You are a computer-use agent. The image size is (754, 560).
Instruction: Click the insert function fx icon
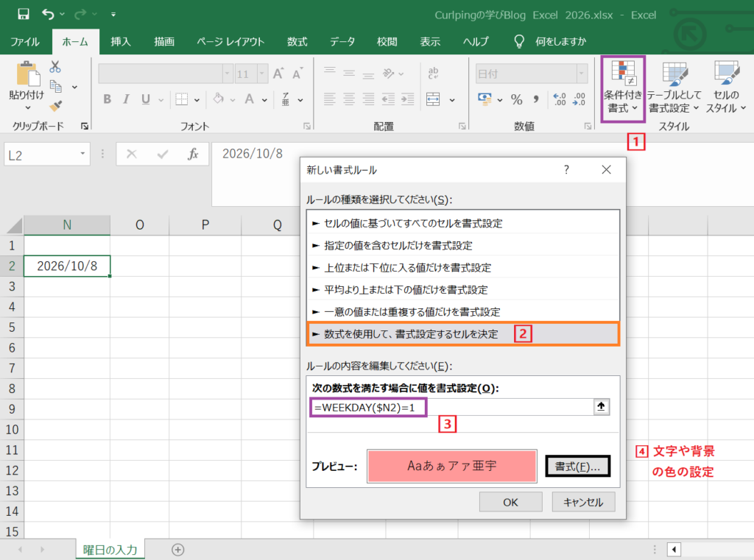193,155
